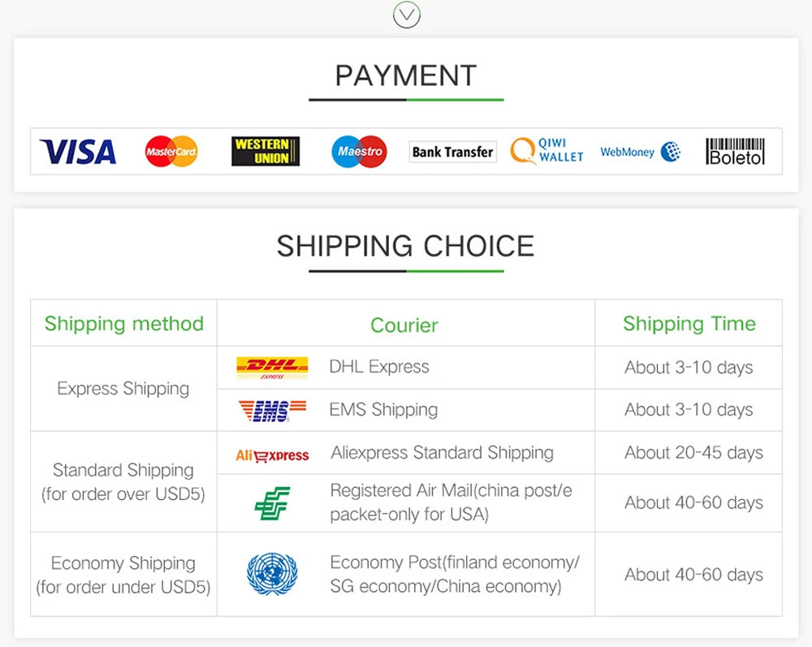812x647 pixels.
Task: Click the MasterCard logo
Action: (x=171, y=151)
